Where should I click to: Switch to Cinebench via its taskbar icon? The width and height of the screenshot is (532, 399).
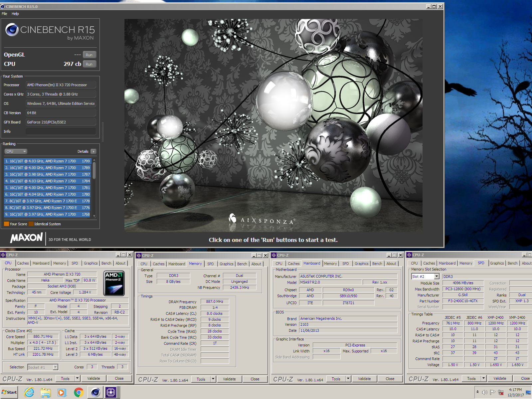click(x=95, y=393)
